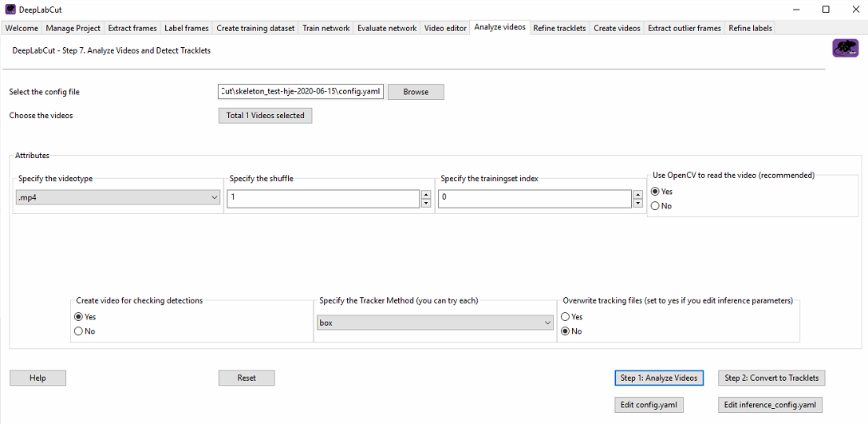Click Edit inference_config.yaml button

point(770,405)
